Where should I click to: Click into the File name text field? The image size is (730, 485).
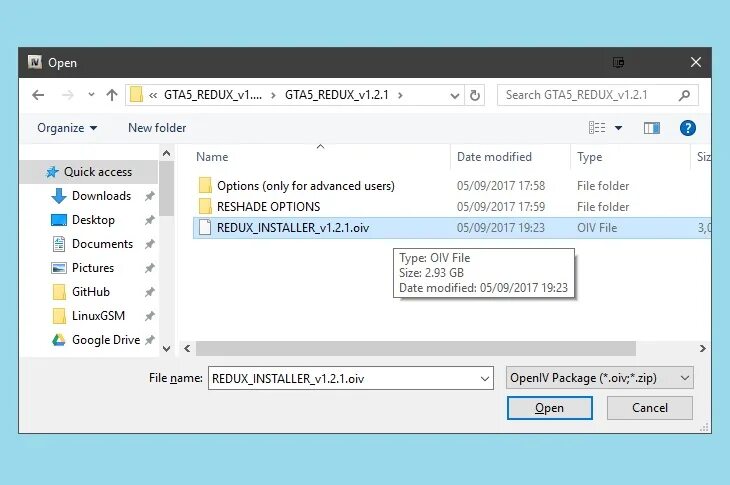[x=342, y=378]
